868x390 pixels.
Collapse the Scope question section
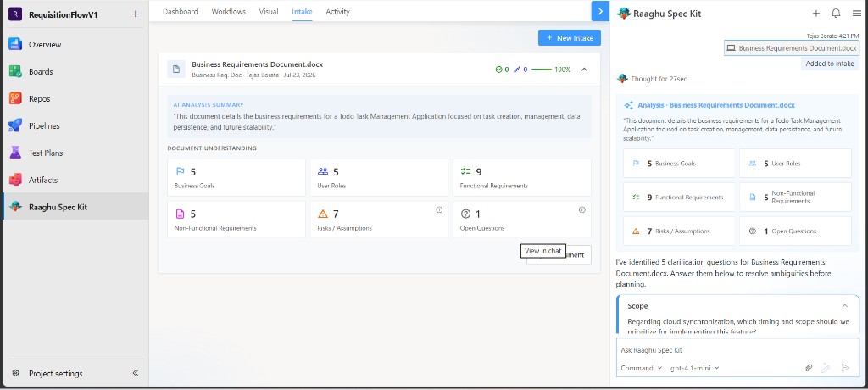click(845, 306)
